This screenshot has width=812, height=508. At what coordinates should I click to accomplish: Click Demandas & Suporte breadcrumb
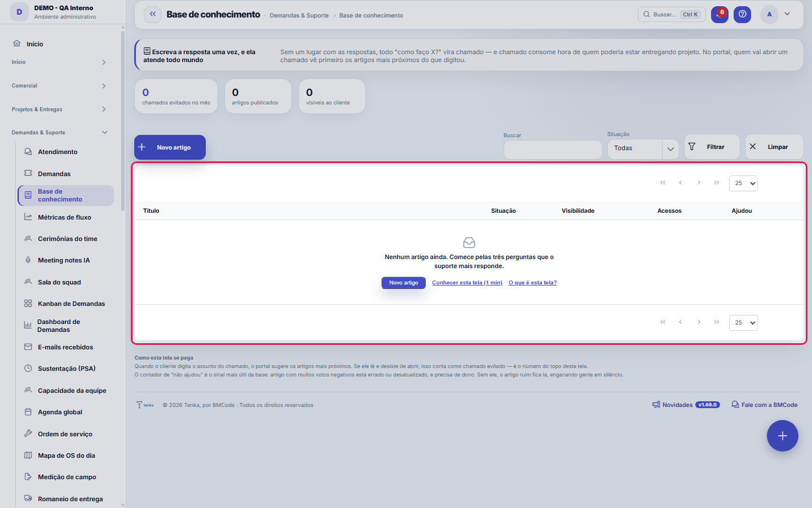pyautogui.click(x=299, y=15)
